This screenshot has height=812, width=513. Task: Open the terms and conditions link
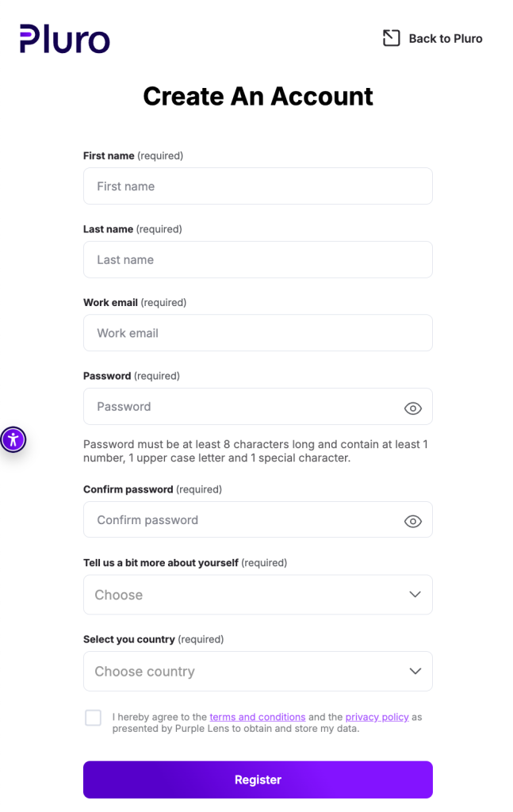257,717
